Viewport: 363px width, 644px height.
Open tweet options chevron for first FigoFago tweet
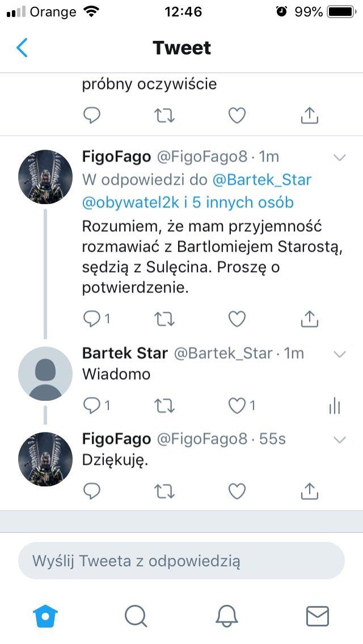pyautogui.click(x=340, y=157)
